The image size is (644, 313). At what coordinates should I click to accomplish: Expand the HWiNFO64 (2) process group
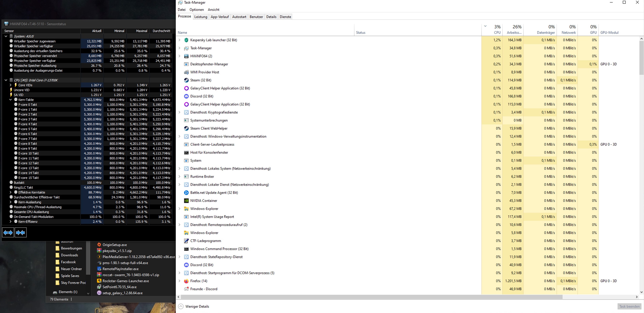click(179, 56)
